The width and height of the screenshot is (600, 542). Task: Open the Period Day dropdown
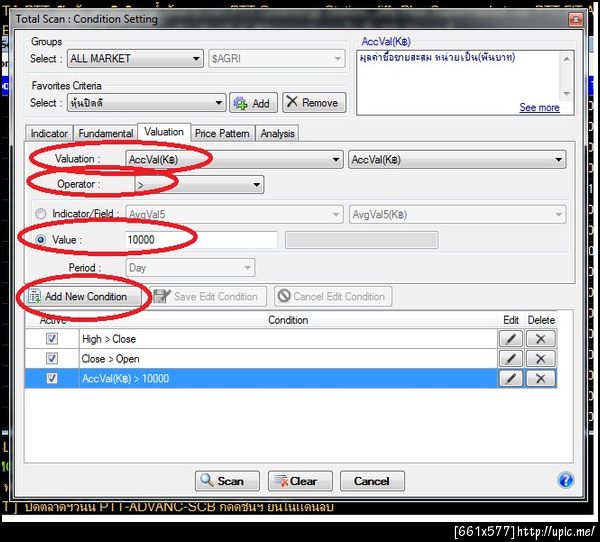(x=190, y=268)
